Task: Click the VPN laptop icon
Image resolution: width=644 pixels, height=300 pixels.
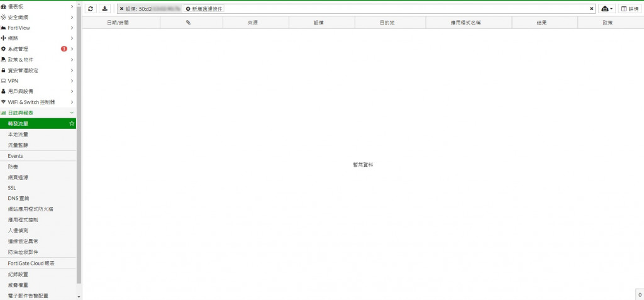Action: click(3, 81)
